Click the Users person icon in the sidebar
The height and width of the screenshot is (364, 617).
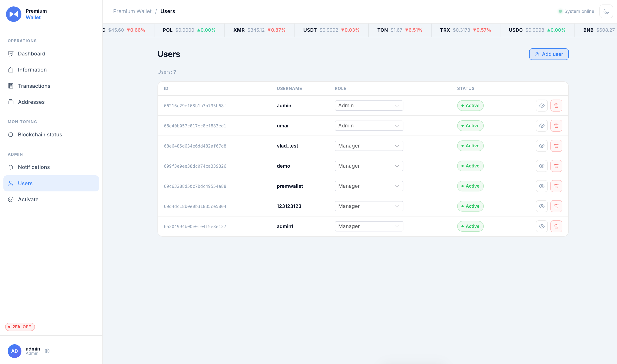(x=10, y=183)
